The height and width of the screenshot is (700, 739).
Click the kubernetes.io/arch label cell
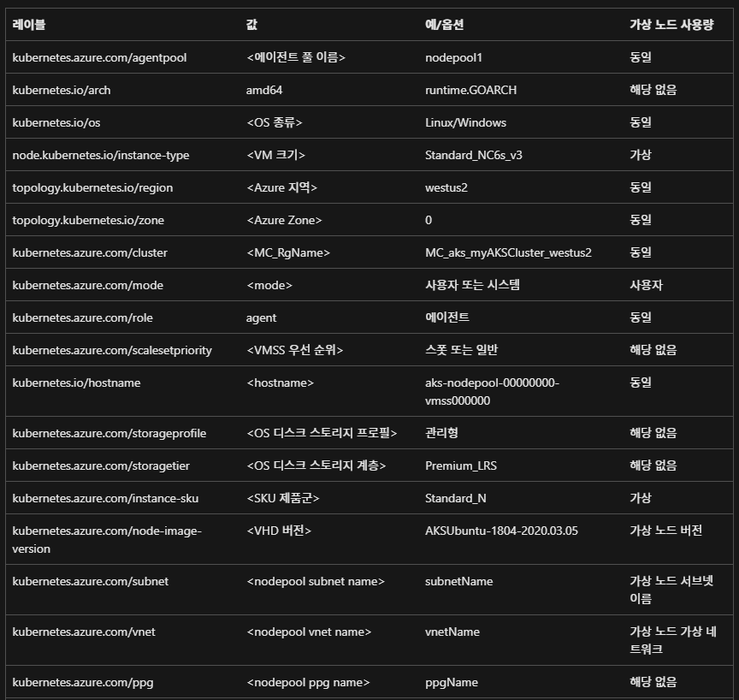62,90
